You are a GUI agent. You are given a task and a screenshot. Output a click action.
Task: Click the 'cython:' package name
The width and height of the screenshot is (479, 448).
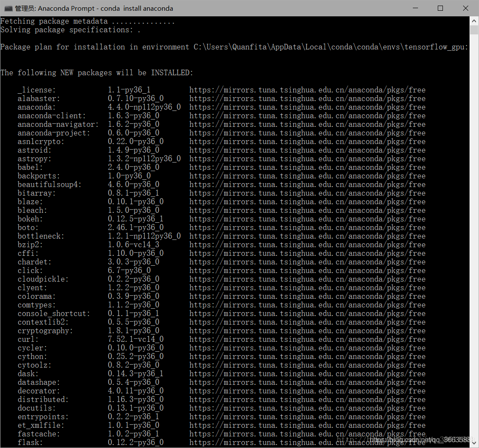click(x=32, y=356)
